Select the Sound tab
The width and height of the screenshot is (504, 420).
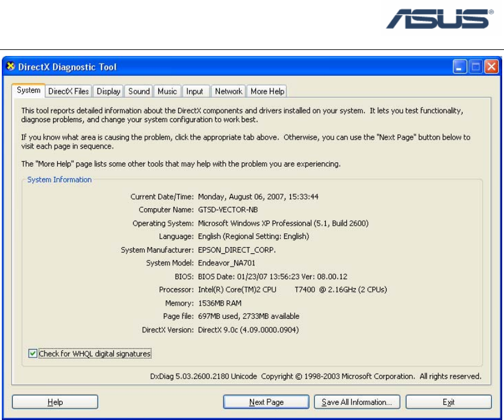tap(138, 91)
